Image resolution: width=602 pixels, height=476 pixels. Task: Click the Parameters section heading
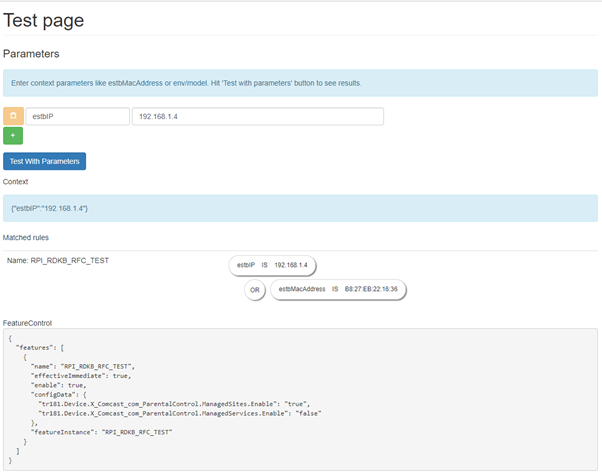[x=31, y=53]
